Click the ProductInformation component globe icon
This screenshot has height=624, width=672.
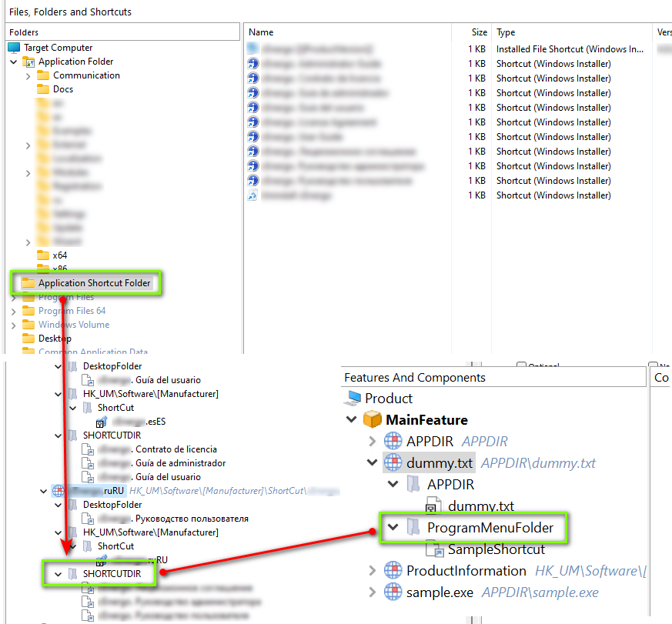(393, 571)
